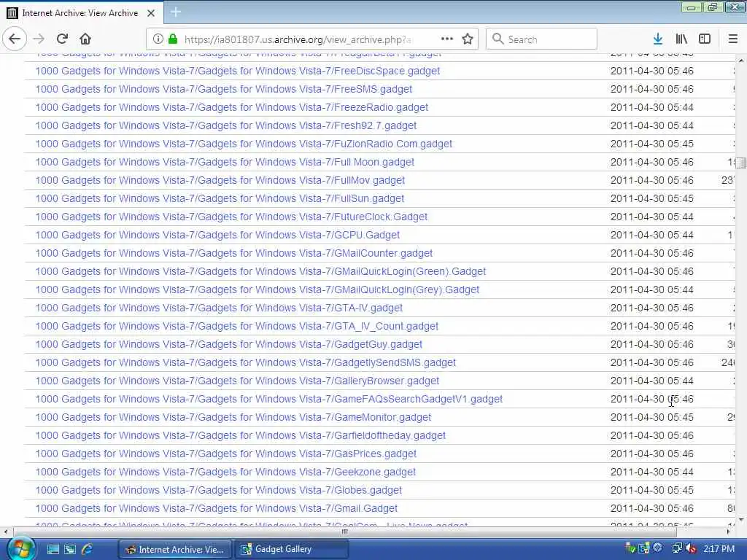747x560 pixels.
Task: Open GasPrices.gadget link
Action: coord(226,454)
